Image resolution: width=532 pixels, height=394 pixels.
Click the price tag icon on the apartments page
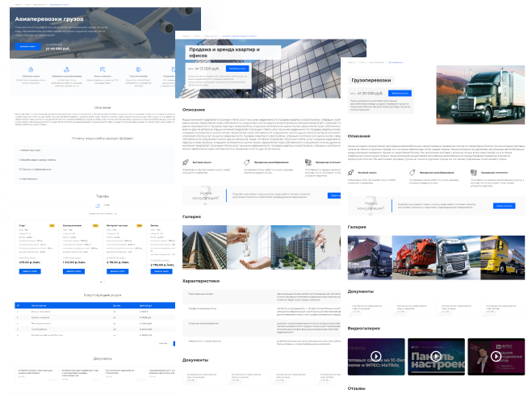(247, 162)
